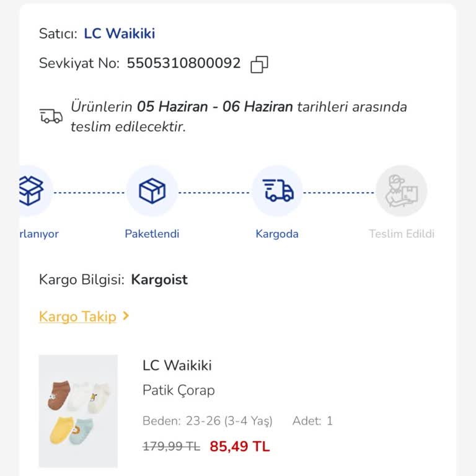Tap the Paketlendi package box icon
Viewport: 476px width, 476px height.
click(x=152, y=191)
